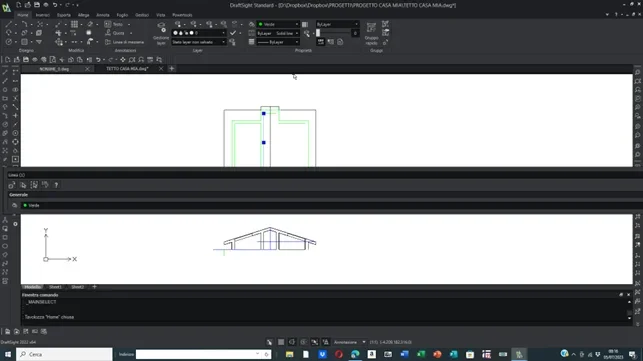Expand the Verde line color dropdown

pyautogui.click(x=278, y=24)
